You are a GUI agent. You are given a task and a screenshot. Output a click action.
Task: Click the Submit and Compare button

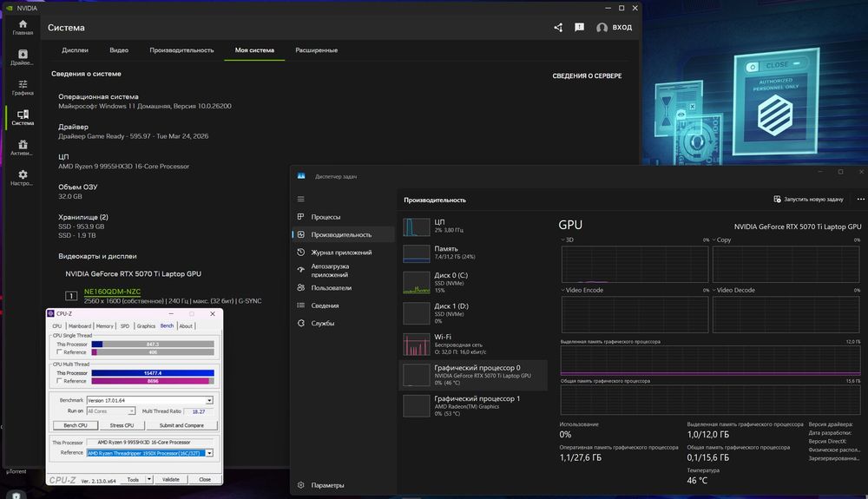click(x=181, y=425)
